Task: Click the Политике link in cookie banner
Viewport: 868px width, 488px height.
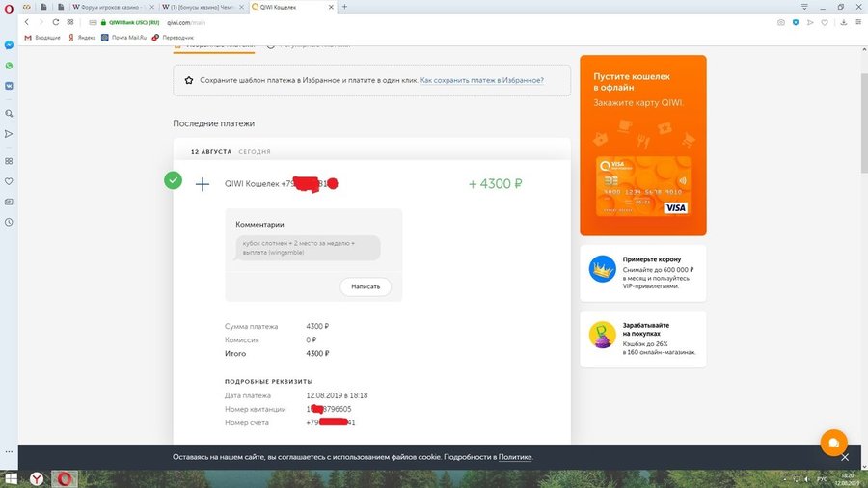Action: [x=515, y=457]
